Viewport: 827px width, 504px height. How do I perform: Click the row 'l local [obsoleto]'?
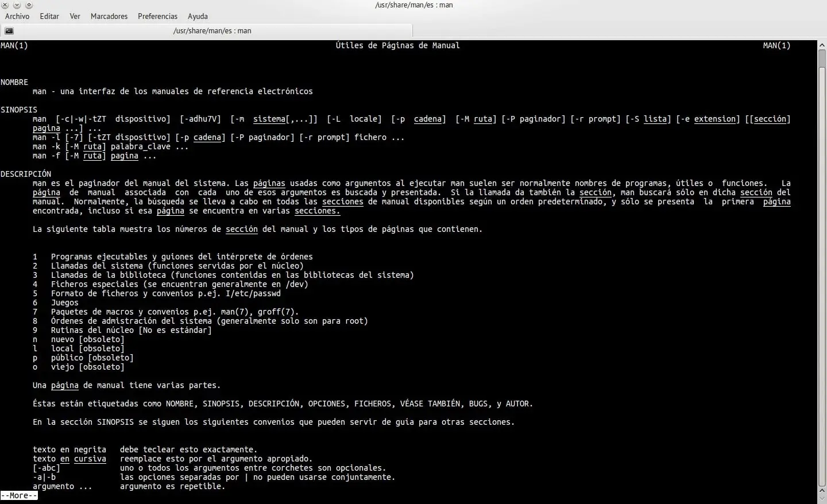click(79, 348)
